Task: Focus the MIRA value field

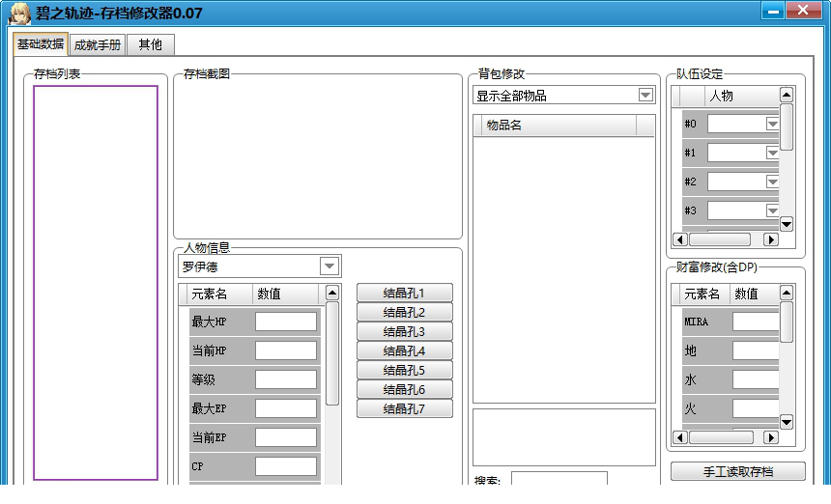Action: (756, 322)
